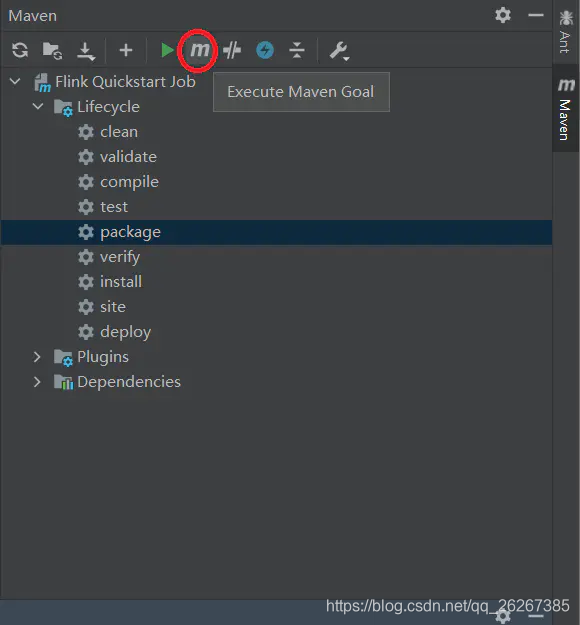Click Generate Sources and Update Folders icon
This screenshot has width=580, height=625.
tap(52, 51)
